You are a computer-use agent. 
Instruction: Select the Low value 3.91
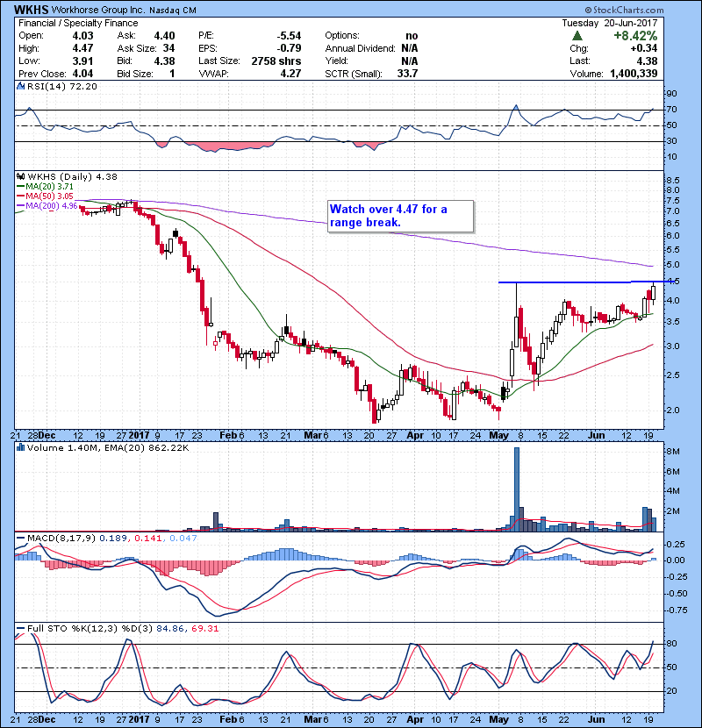coord(82,61)
